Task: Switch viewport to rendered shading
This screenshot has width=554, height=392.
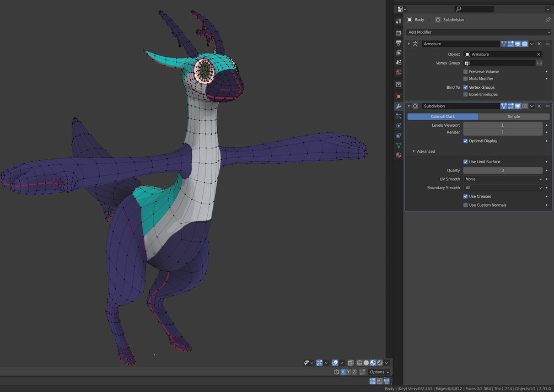Action: tap(380, 363)
